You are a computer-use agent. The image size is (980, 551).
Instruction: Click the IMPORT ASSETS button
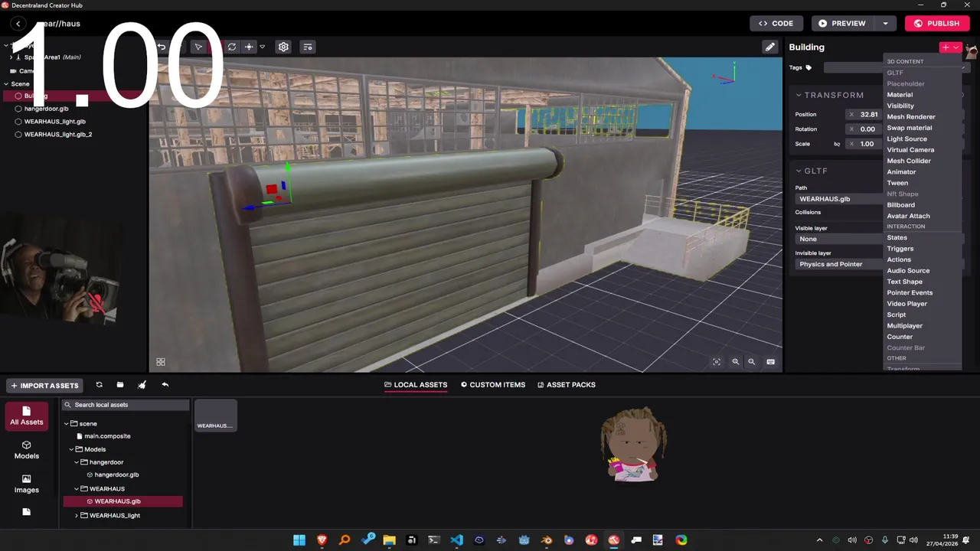tap(45, 385)
